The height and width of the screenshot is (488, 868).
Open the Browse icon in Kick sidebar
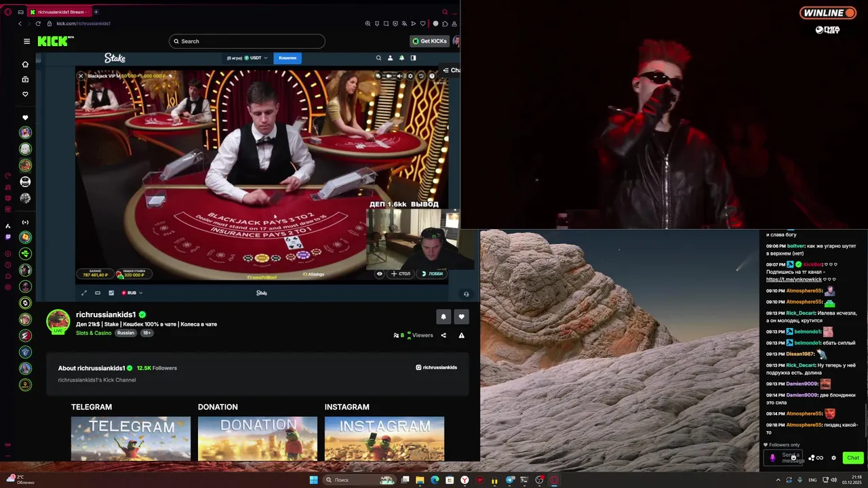[x=25, y=79]
